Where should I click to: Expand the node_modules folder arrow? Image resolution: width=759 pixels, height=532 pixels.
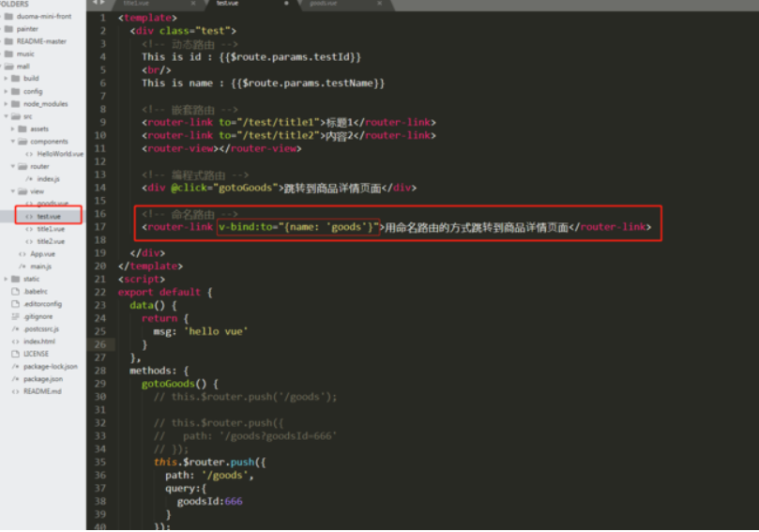pos(6,104)
